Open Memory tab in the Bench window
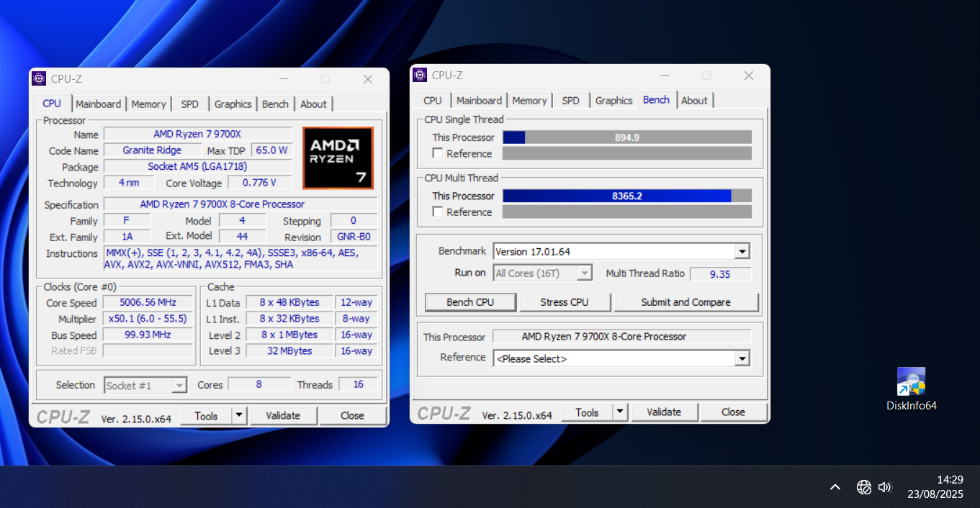This screenshot has width=980, height=508. tap(530, 101)
